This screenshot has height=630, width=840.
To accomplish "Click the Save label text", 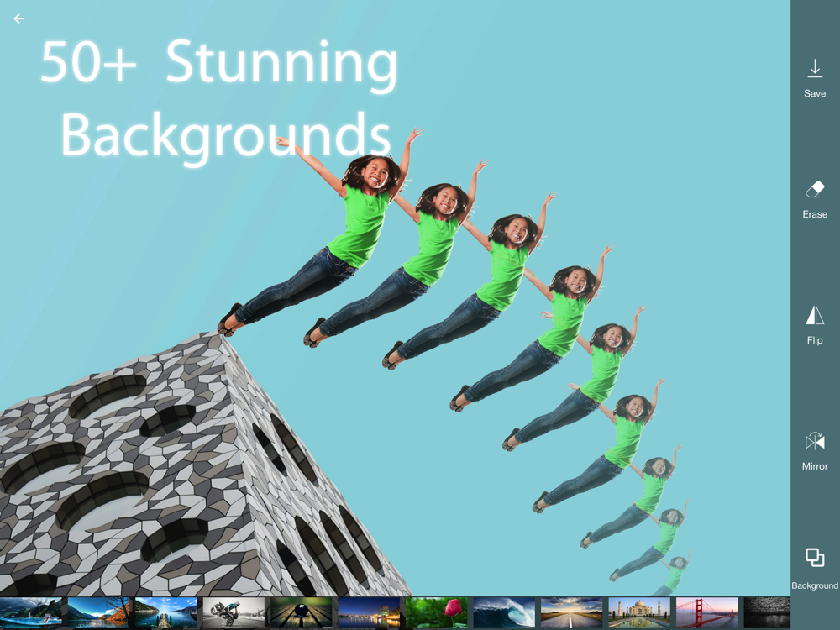I will (815, 94).
